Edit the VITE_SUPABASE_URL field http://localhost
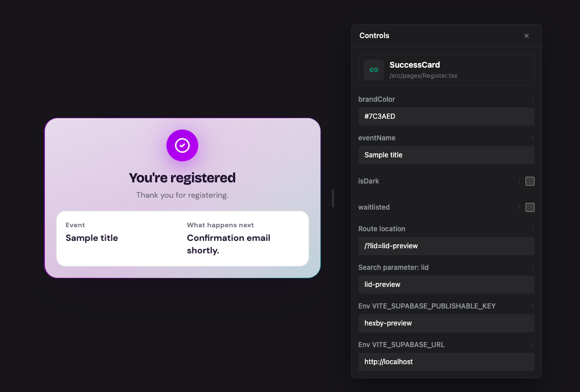580x392 pixels. coord(446,362)
